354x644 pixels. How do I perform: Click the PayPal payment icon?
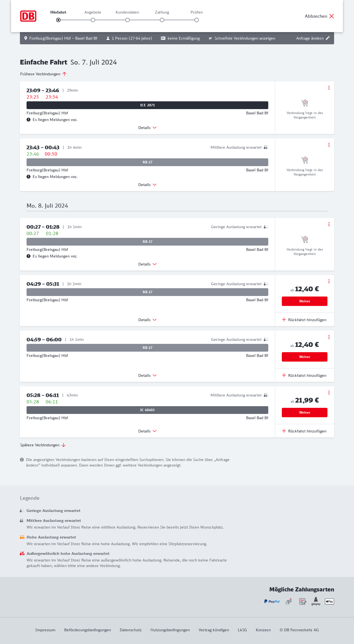coord(272,601)
